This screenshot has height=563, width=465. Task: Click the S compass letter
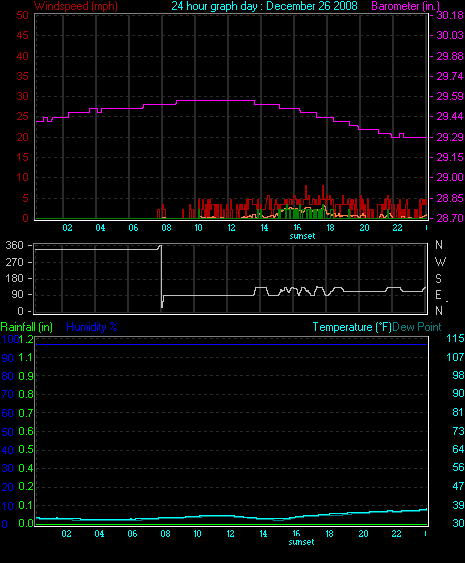point(438,279)
